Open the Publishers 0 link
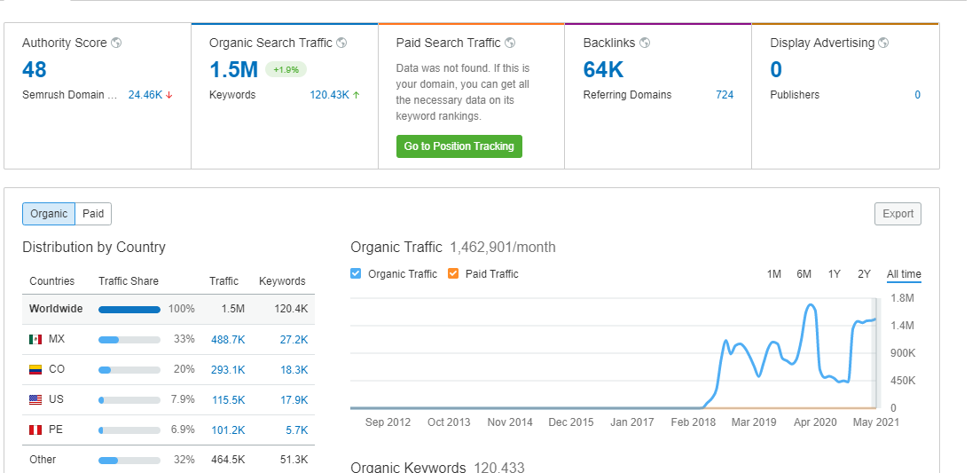The width and height of the screenshot is (980, 473). pyautogui.click(x=918, y=95)
